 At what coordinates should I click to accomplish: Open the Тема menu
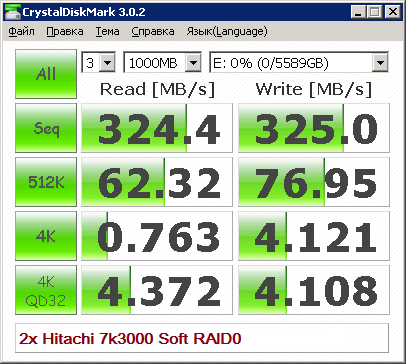coord(107,31)
